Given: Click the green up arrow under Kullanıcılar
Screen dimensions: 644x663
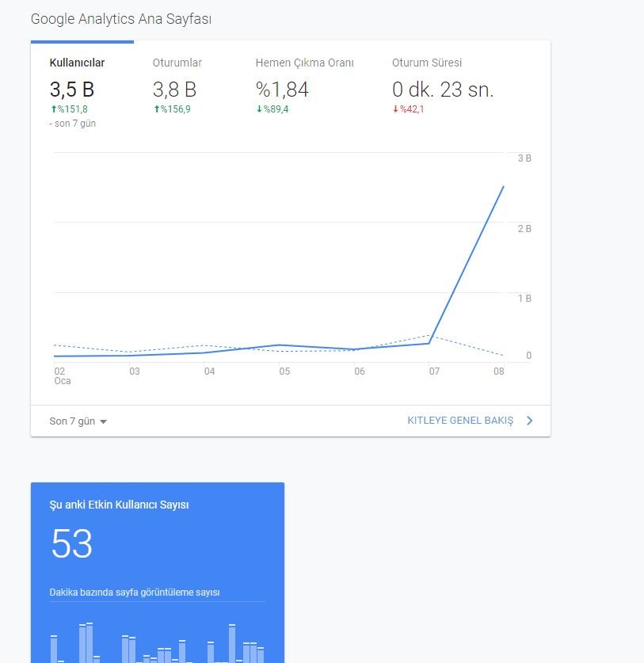Looking at the screenshot, I should tap(54, 109).
